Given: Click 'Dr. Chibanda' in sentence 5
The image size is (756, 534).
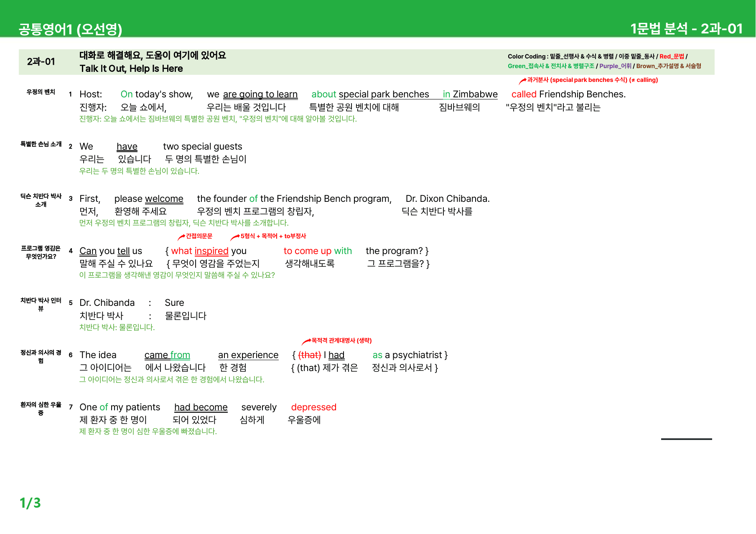Looking at the screenshot, I should coord(107,303).
